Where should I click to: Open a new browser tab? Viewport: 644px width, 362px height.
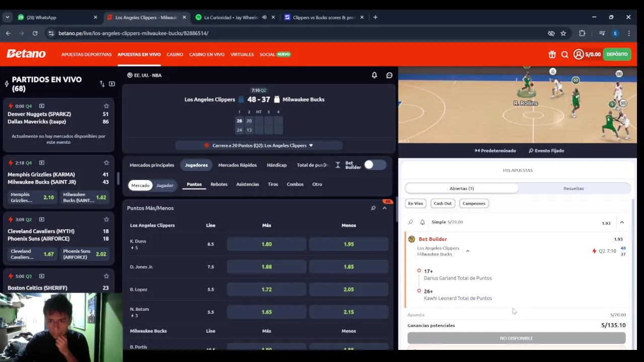pyautogui.click(x=375, y=17)
